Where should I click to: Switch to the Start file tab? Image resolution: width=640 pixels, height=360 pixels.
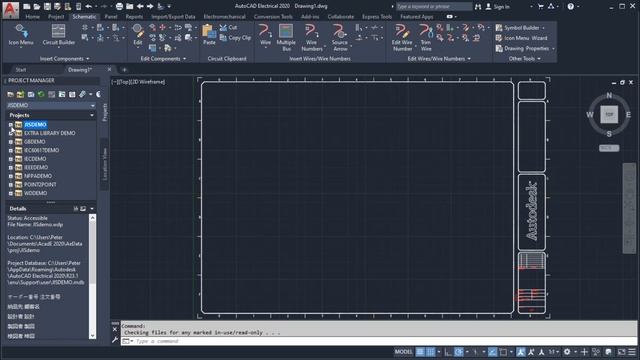(x=20, y=70)
